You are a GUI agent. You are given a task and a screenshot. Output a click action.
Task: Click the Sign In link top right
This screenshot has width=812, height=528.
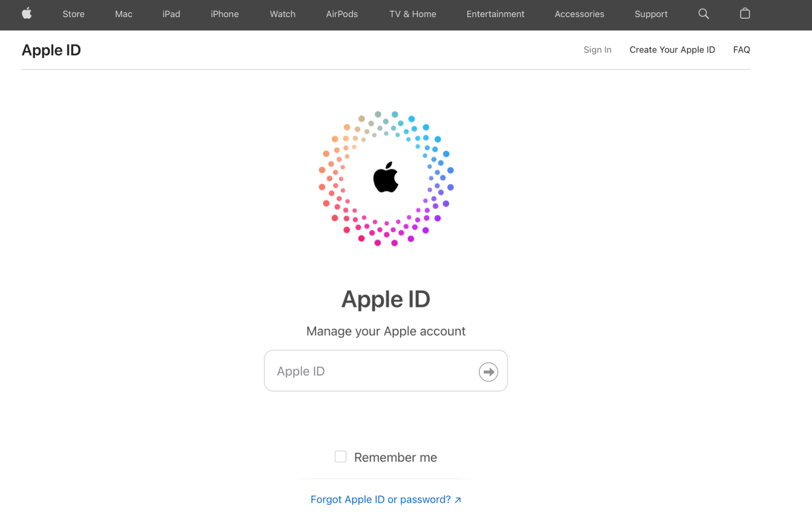click(x=597, y=50)
